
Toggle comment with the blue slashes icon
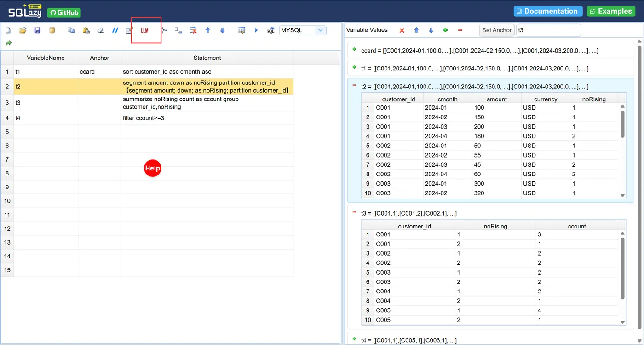[115, 30]
